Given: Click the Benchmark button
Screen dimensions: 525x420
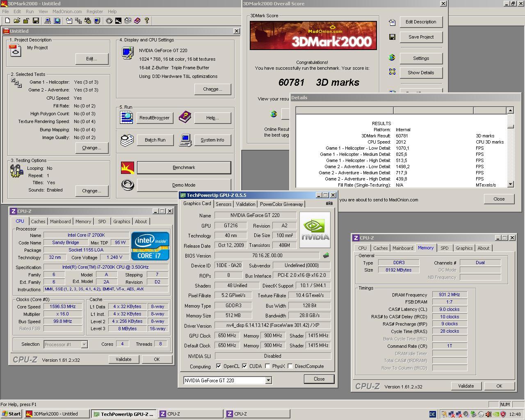Looking at the screenshot, I should 184,167.
